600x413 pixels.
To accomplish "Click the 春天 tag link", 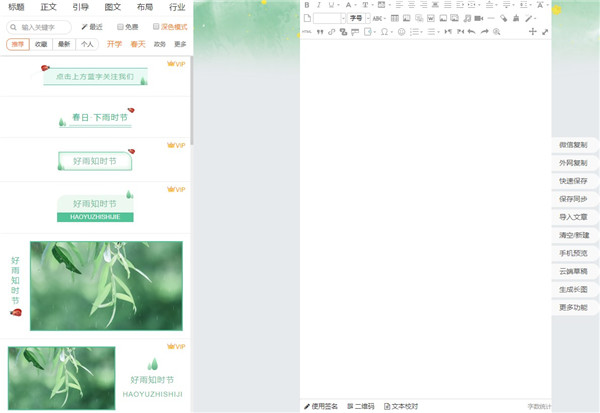I will 138,44.
